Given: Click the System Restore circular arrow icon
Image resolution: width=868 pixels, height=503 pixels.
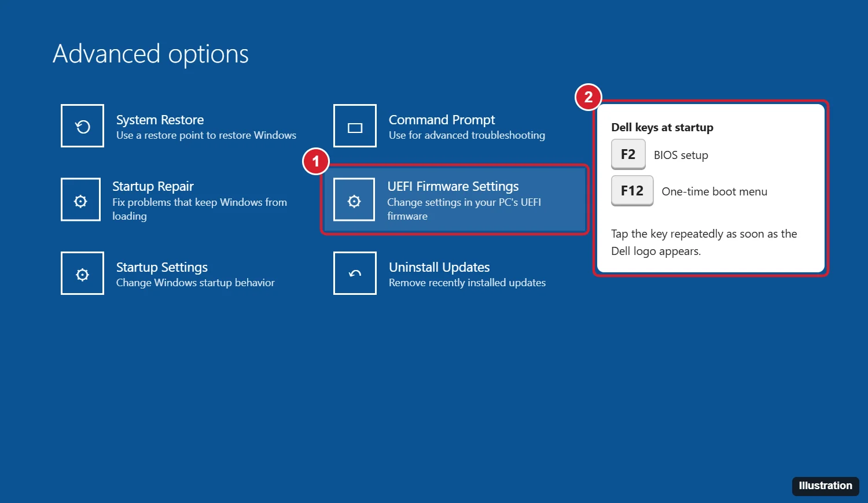Looking at the screenshot, I should point(82,126).
